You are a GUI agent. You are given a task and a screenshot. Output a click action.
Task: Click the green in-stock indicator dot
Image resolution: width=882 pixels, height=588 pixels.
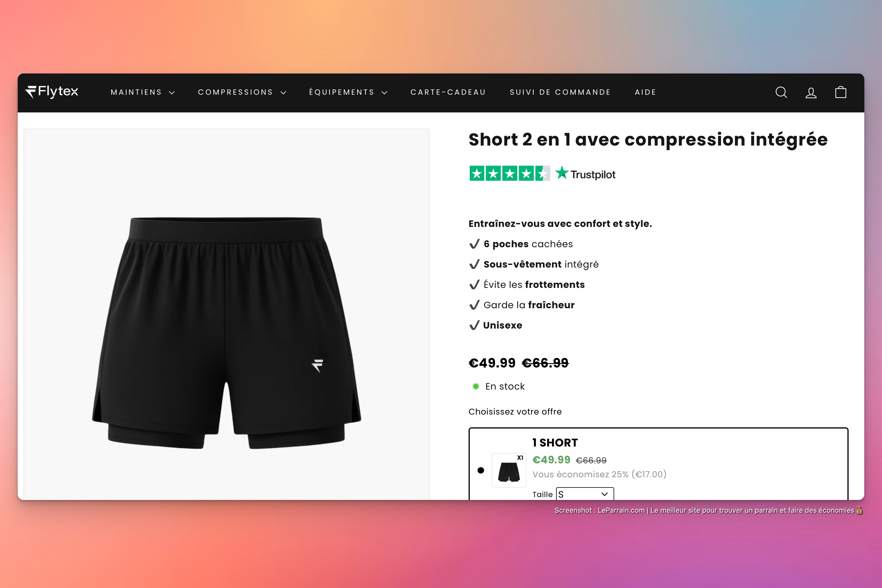pyautogui.click(x=476, y=386)
